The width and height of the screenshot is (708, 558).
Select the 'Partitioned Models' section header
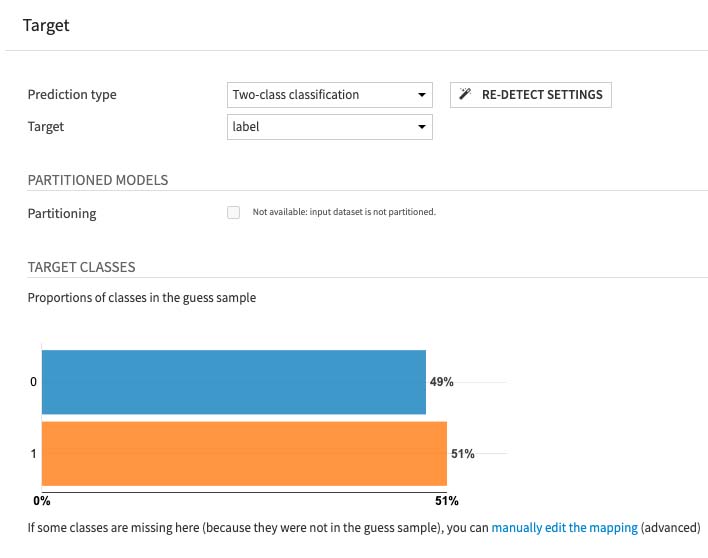pos(97,180)
